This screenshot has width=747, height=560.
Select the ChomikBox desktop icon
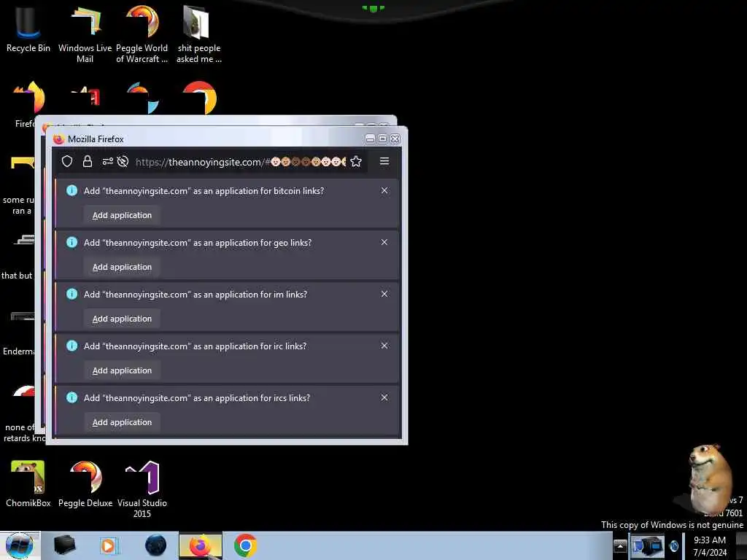(28, 484)
